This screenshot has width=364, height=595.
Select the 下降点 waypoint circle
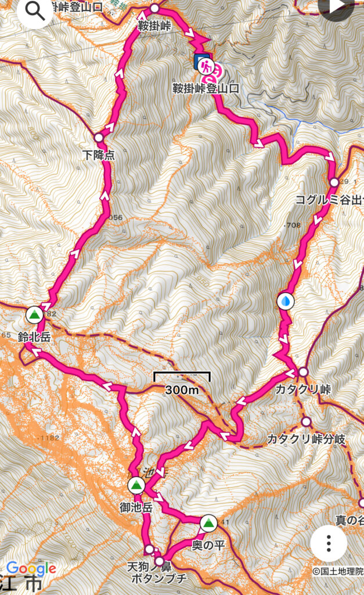pos(99,137)
